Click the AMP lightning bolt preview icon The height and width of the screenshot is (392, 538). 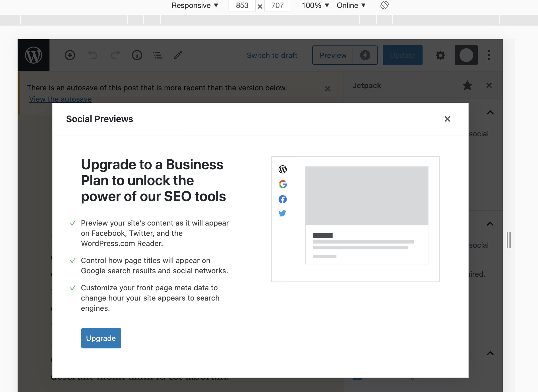(x=365, y=55)
